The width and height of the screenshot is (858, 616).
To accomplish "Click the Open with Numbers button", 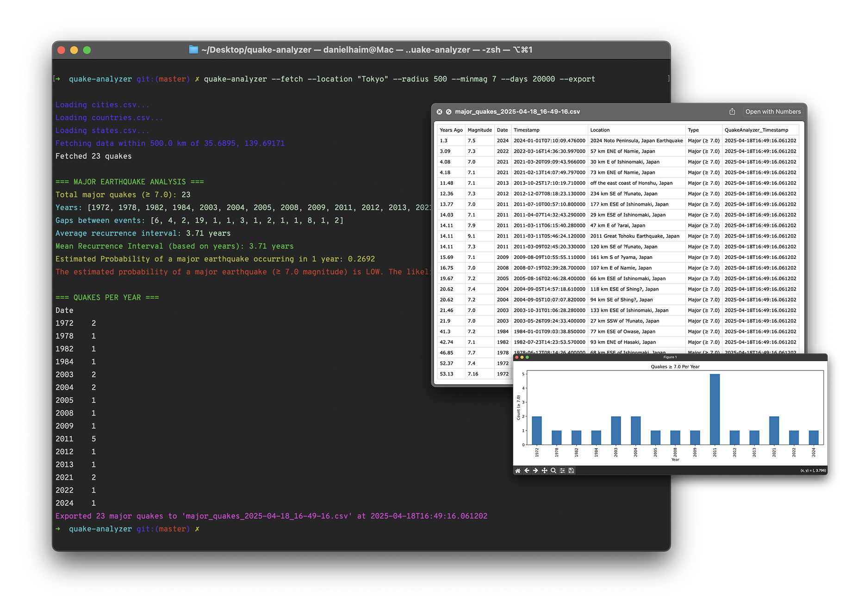I will (x=773, y=111).
